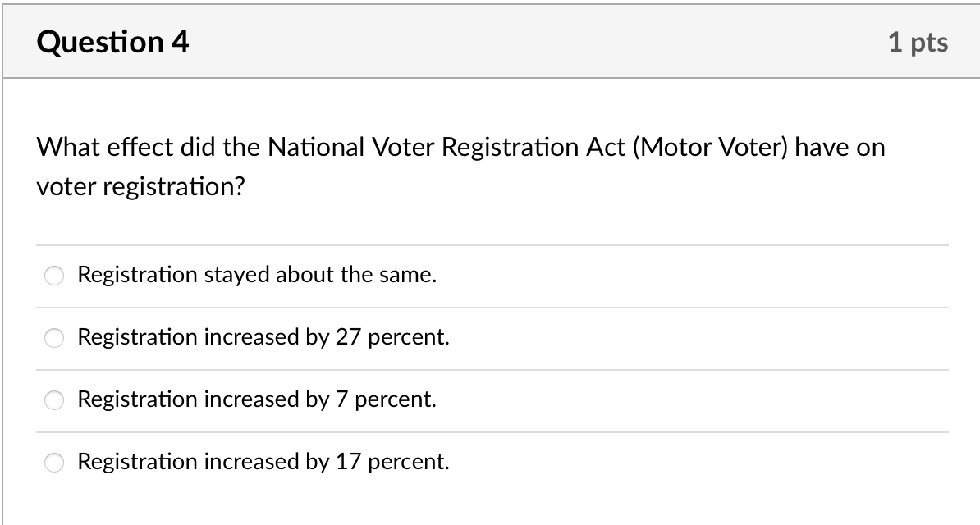980x525 pixels.
Task: Click the label "Registration increased by 27 percent."
Action: coord(263,337)
